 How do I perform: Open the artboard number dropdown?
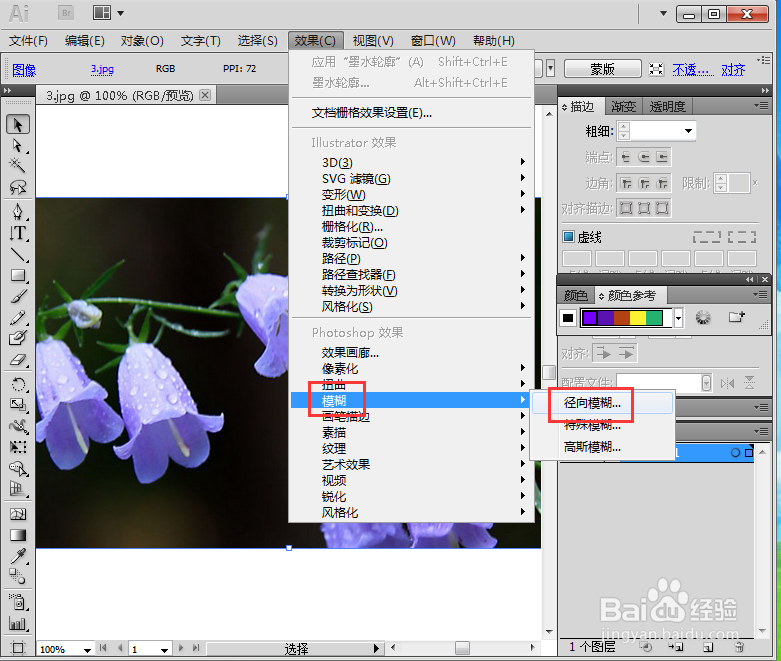point(164,650)
